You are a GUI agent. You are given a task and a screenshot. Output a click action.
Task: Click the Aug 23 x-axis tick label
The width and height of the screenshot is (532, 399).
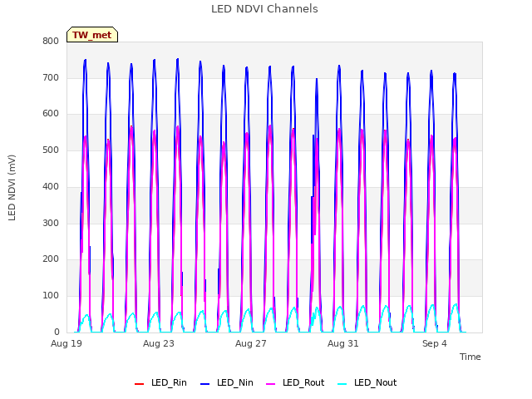coord(159,343)
